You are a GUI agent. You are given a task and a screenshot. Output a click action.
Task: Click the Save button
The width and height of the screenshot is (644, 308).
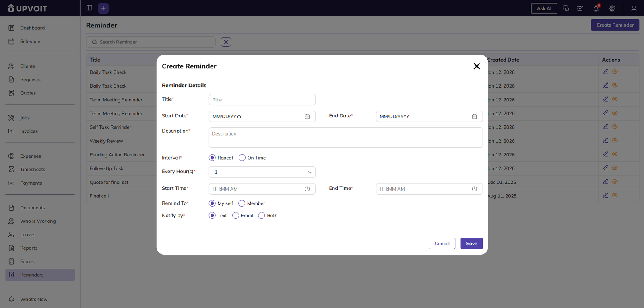[x=471, y=244]
